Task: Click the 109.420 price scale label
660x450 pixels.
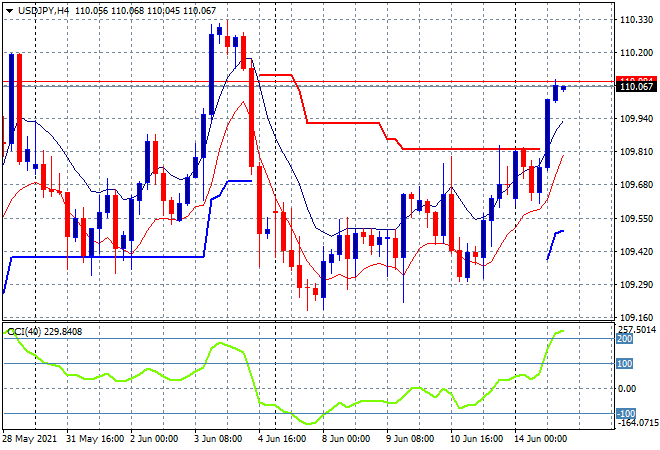Action: 636,251
